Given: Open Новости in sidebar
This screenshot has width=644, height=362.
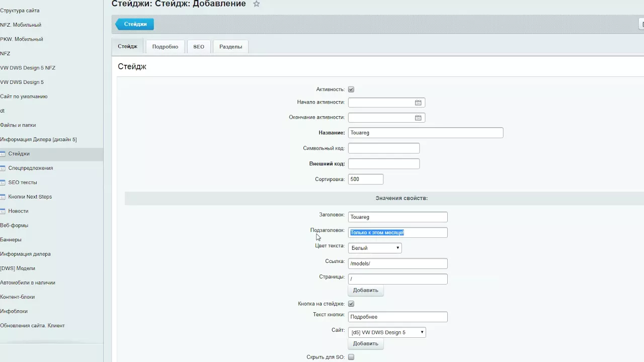Looking at the screenshot, I should pos(18,211).
